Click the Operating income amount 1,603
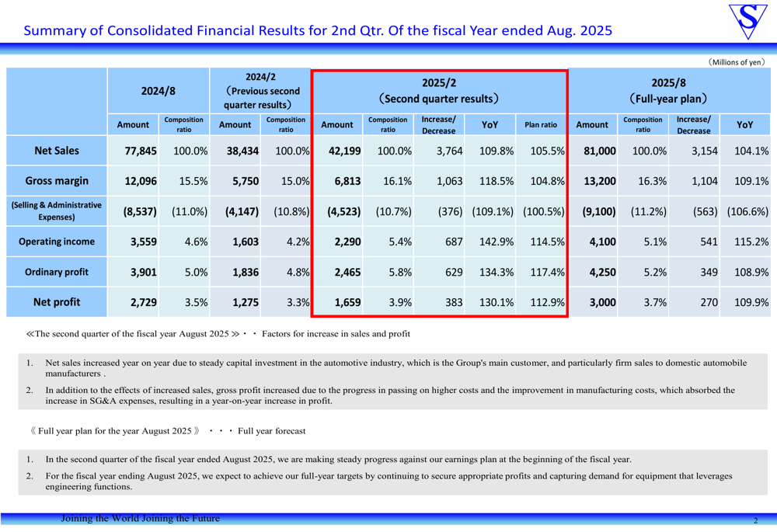Screen dimensions: 777x532 [x=246, y=242]
